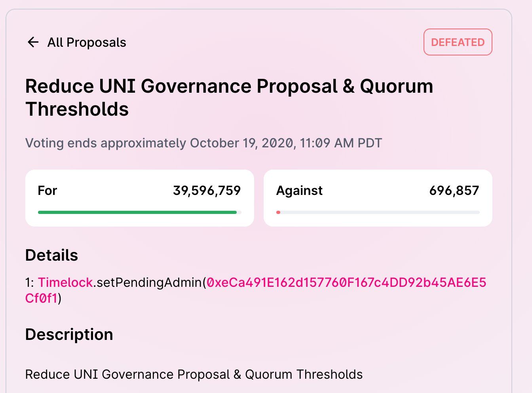Click the back arrow icon
This screenshot has height=393, width=532.
point(33,42)
